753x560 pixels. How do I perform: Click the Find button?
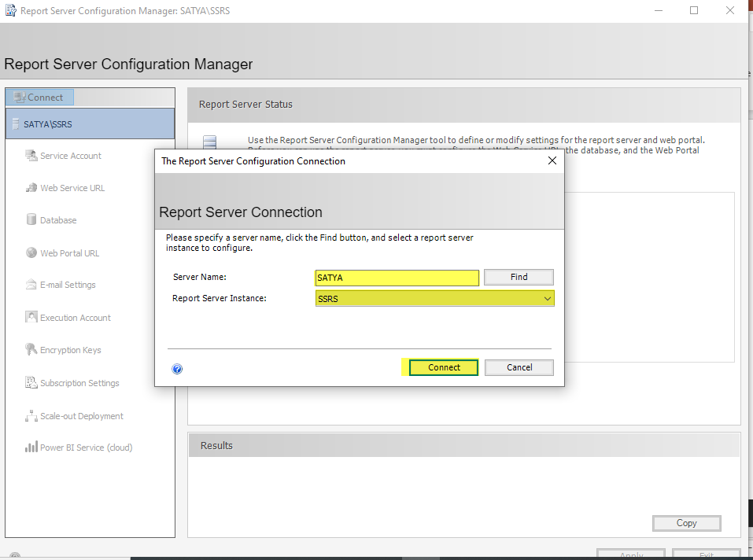519,277
